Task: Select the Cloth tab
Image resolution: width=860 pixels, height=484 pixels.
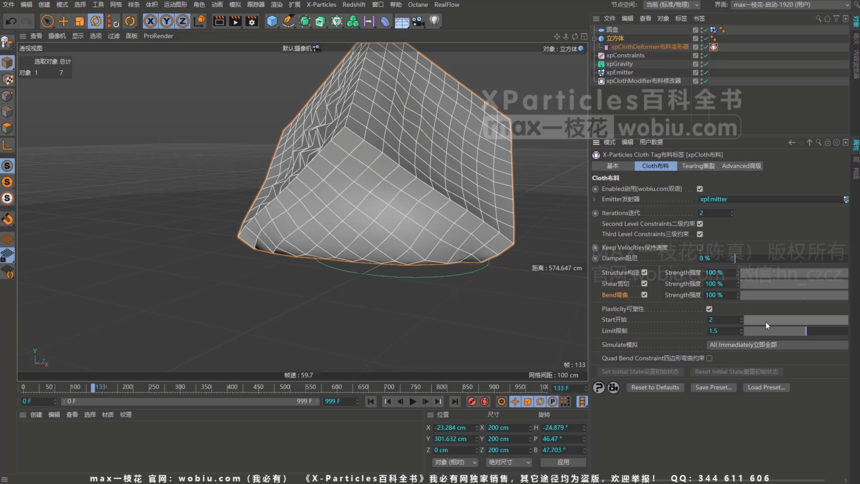Action: (655, 166)
